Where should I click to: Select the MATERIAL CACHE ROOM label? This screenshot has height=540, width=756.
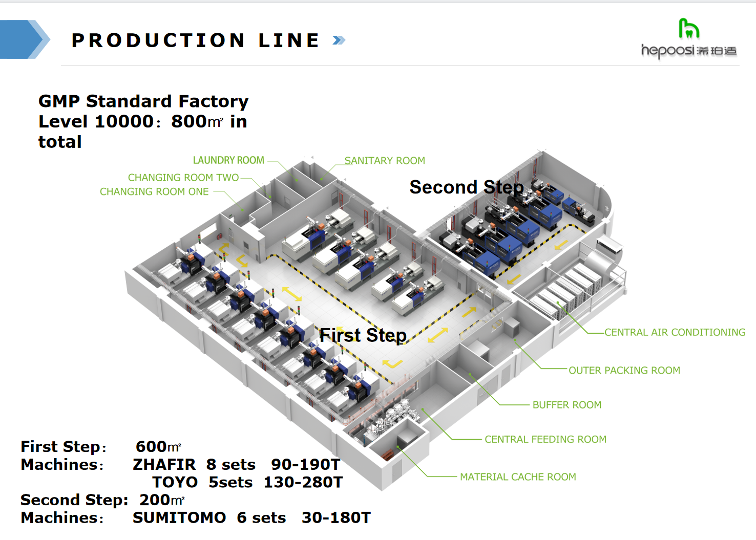(517, 477)
